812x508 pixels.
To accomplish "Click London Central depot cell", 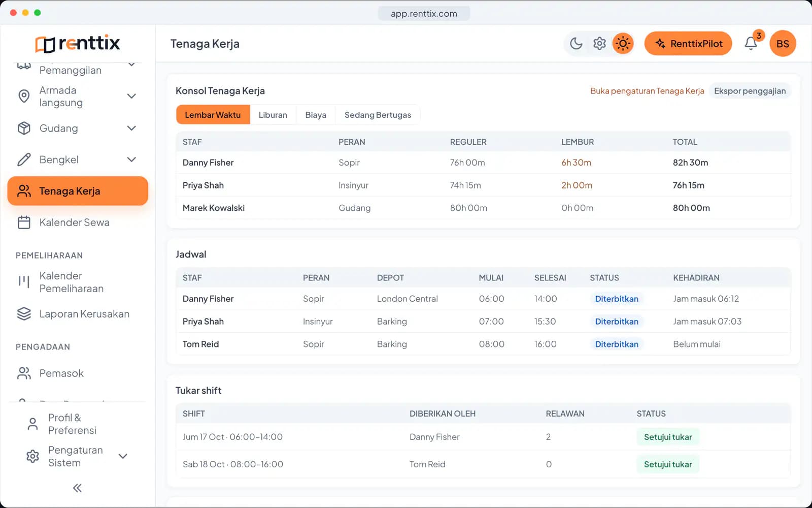I will [x=407, y=299].
